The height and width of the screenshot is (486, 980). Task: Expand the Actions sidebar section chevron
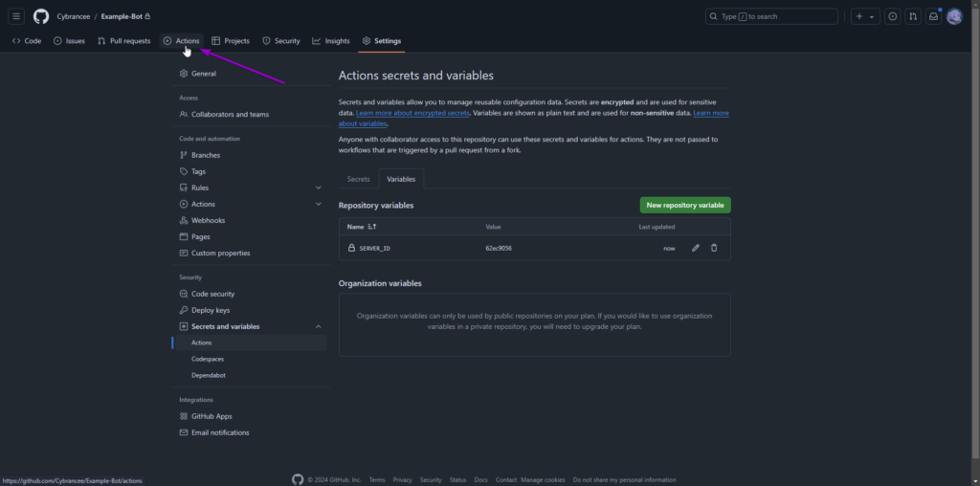(318, 204)
